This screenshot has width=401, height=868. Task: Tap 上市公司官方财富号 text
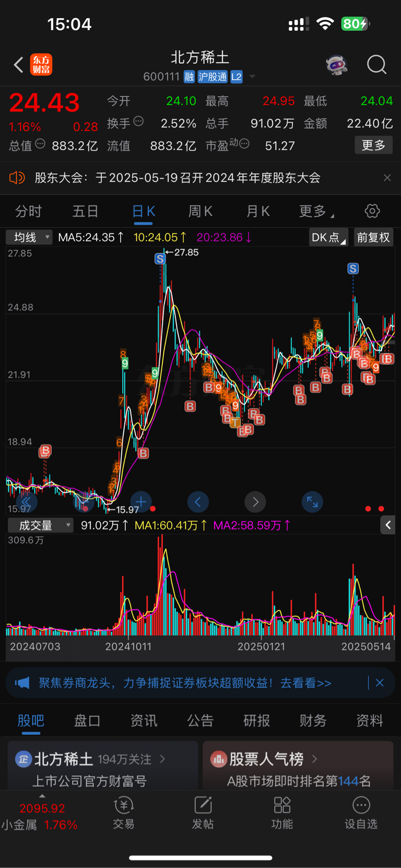coord(90,781)
